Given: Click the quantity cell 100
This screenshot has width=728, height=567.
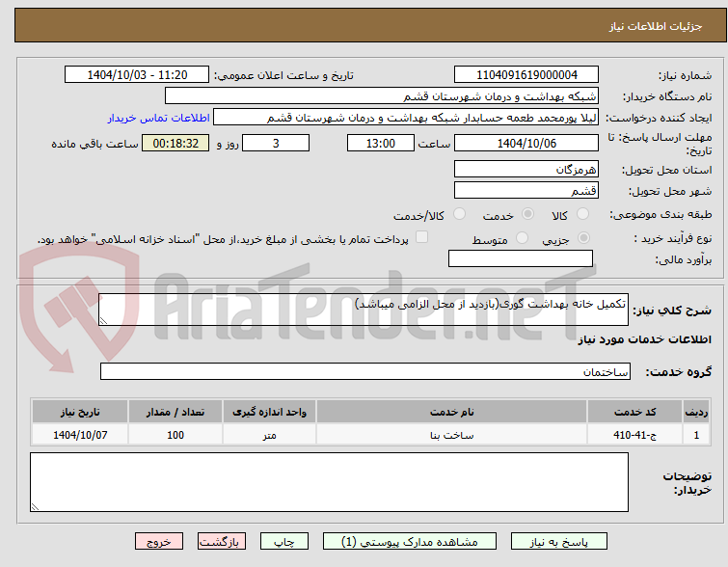Looking at the screenshot, I should click(175, 435).
